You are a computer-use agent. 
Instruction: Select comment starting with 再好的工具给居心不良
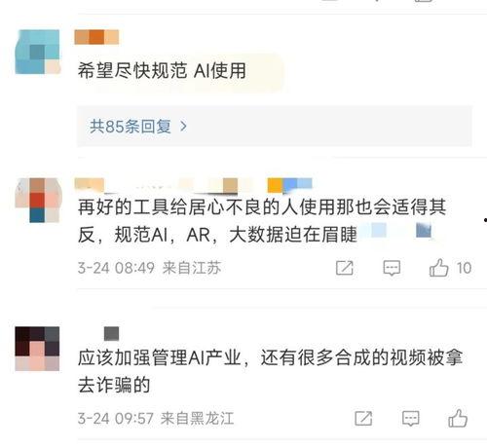point(262,221)
